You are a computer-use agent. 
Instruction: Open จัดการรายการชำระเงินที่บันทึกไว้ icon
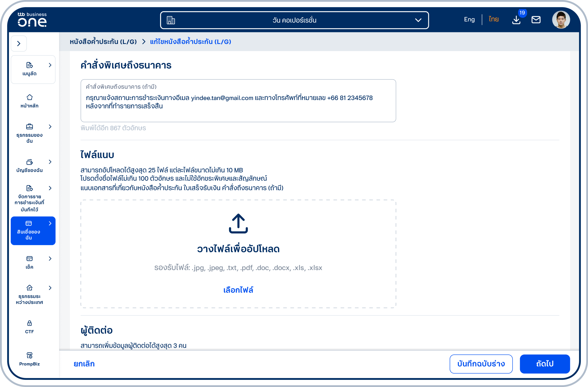29,188
